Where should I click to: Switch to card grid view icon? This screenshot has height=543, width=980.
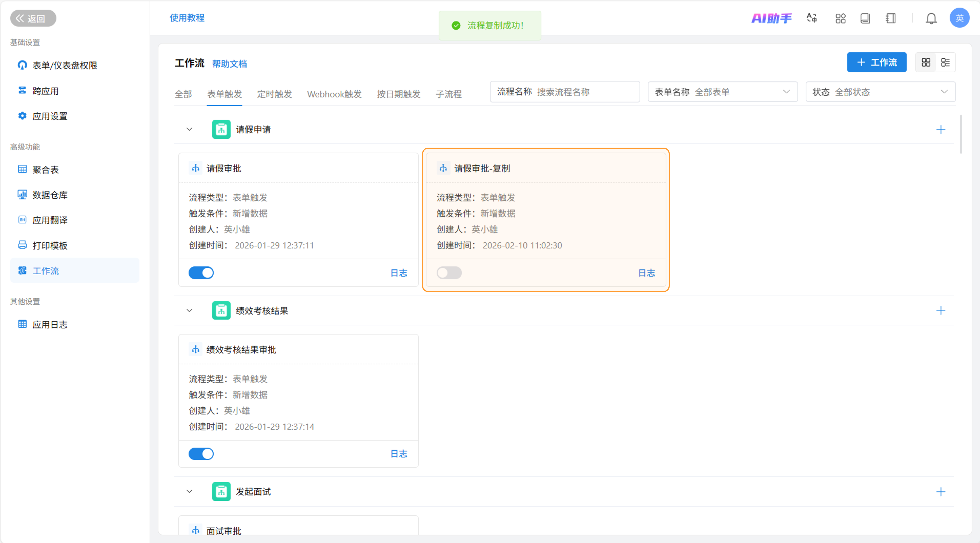click(926, 62)
